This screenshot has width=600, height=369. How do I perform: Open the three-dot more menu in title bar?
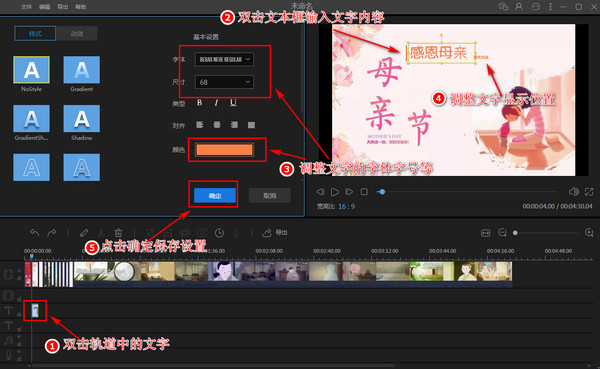pos(550,7)
